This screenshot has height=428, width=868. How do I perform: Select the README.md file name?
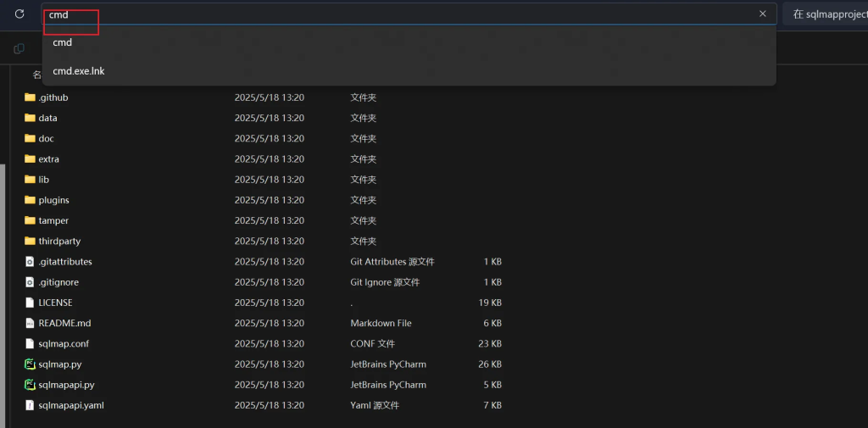click(64, 324)
